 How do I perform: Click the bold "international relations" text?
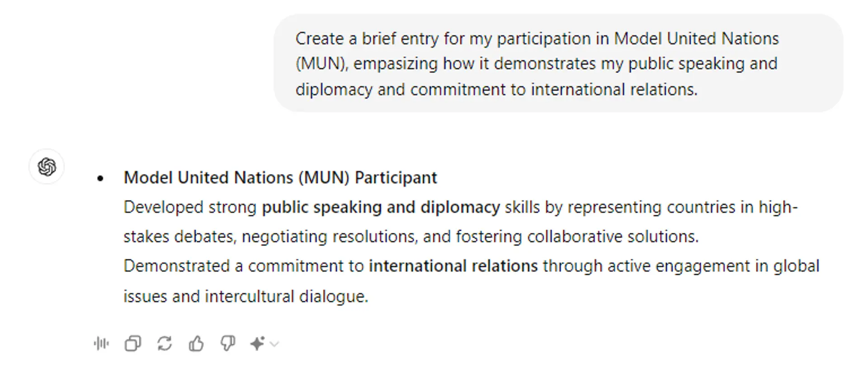pyautogui.click(x=453, y=266)
